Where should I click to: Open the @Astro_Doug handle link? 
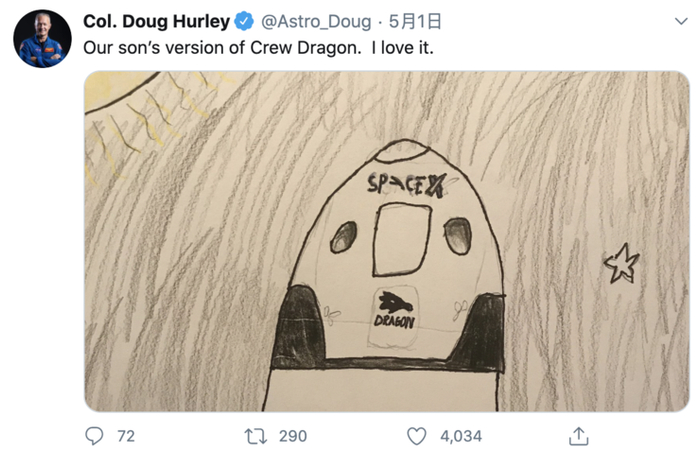click(x=316, y=21)
